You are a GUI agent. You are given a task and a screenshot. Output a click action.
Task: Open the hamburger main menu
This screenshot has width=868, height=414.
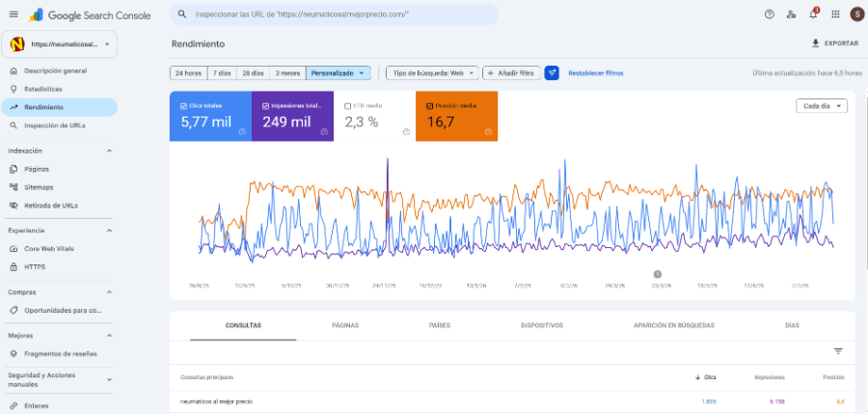[x=14, y=14]
